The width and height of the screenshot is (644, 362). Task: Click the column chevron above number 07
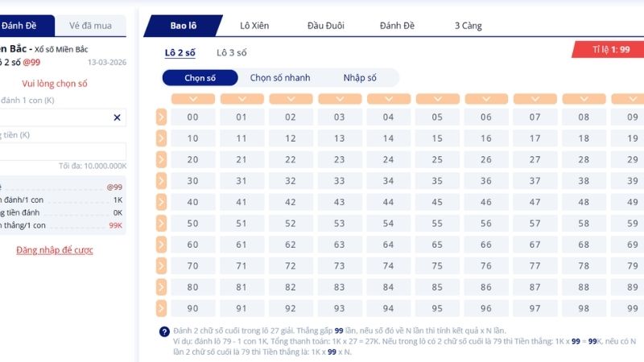(535, 99)
